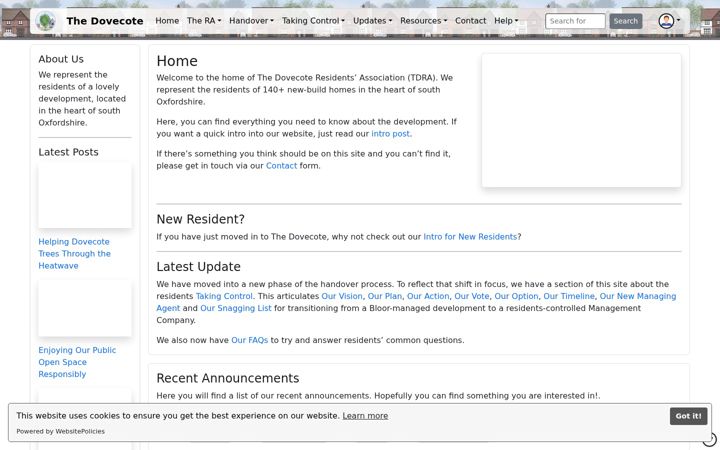The width and height of the screenshot is (720, 450).
Task: Open Intro for New Residents link
Action: coord(470,237)
